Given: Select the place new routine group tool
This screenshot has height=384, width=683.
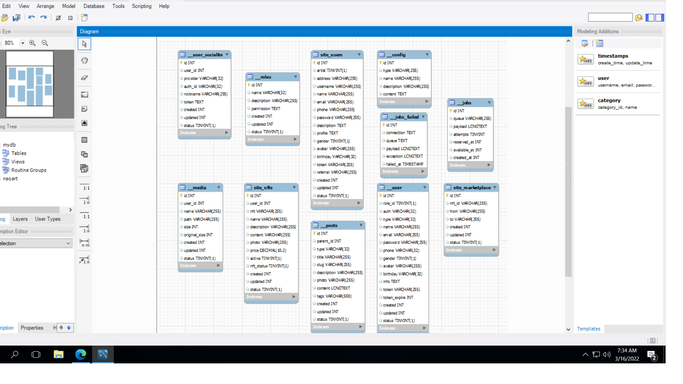Looking at the screenshot, I should 85,168.
